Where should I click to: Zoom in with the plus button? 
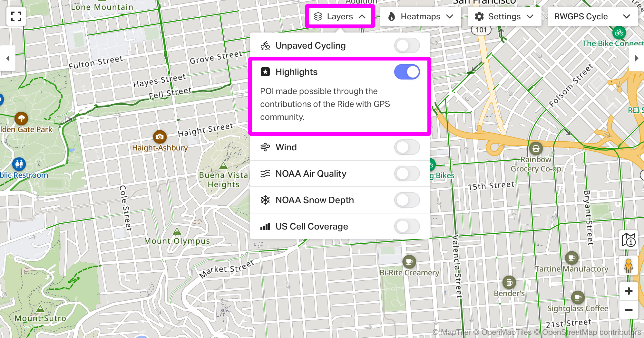tap(629, 291)
